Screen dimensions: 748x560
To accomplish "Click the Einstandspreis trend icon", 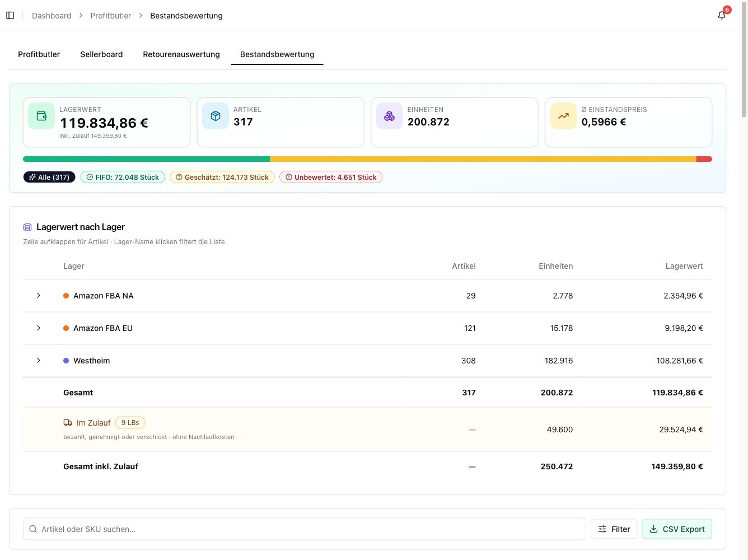I will 563,116.
